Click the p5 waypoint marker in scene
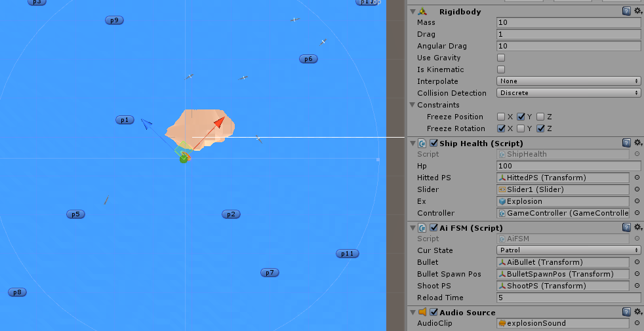This screenshot has height=331, width=644. pos(75,214)
